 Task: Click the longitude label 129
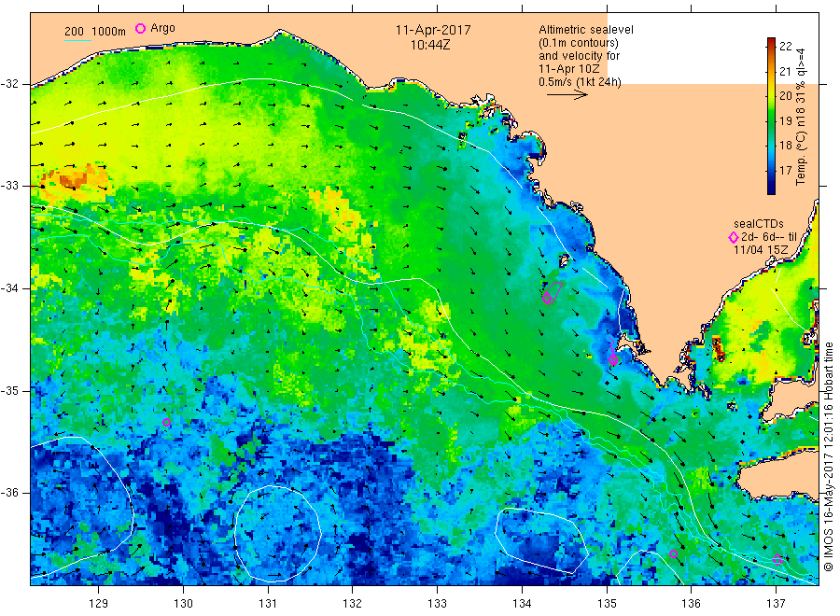point(99,604)
